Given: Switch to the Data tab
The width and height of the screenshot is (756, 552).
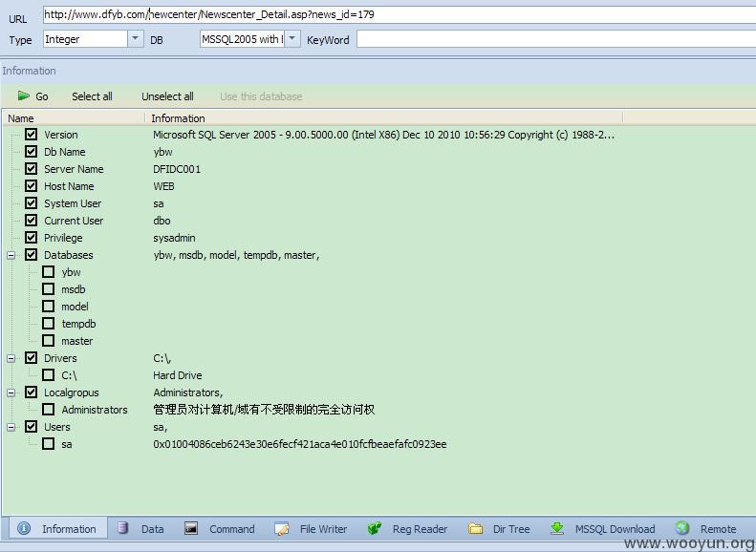Looking at the screenshot, I should point(141,529).
